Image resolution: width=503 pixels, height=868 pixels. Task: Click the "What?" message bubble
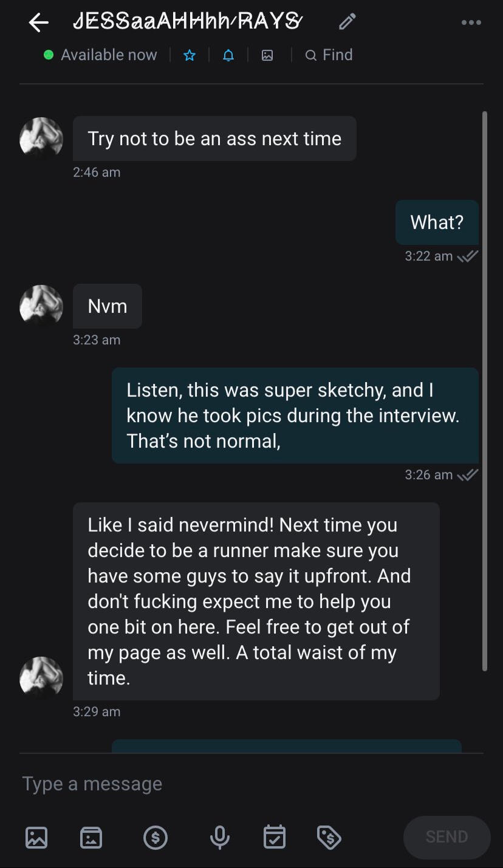[x=437, y=222]
